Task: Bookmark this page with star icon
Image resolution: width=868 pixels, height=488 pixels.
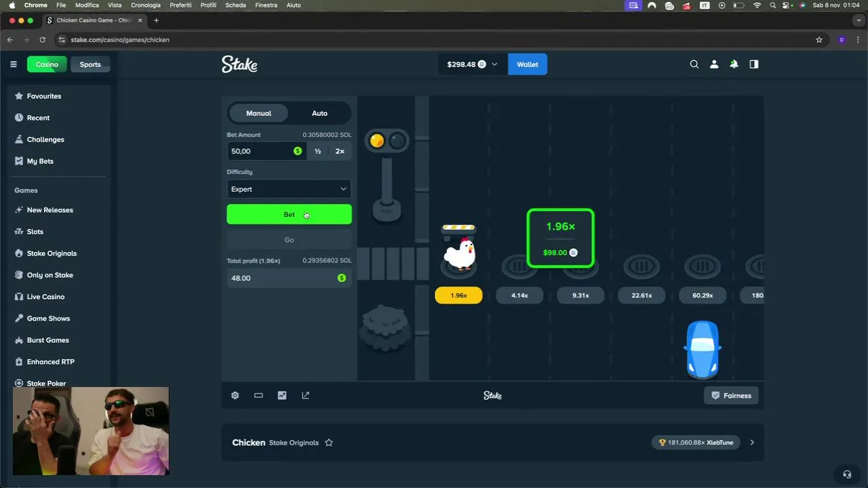Action: [818, 40]
